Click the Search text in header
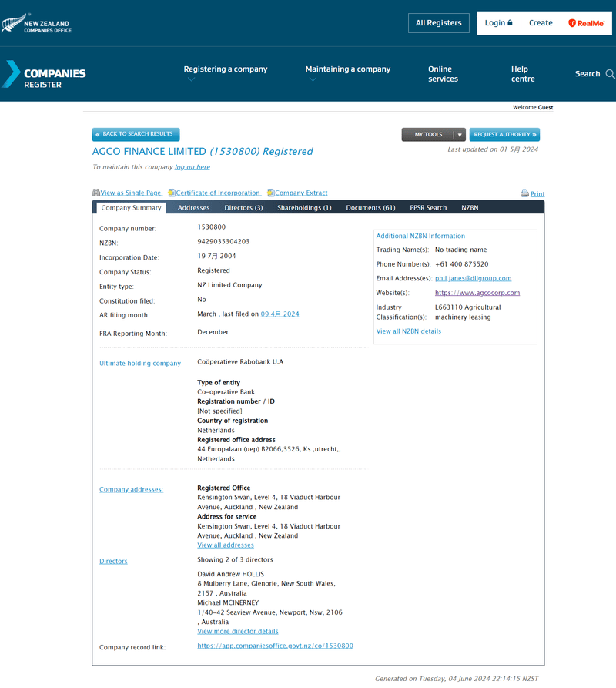Screen dimensions: 616x688 [x=587, y=74]
